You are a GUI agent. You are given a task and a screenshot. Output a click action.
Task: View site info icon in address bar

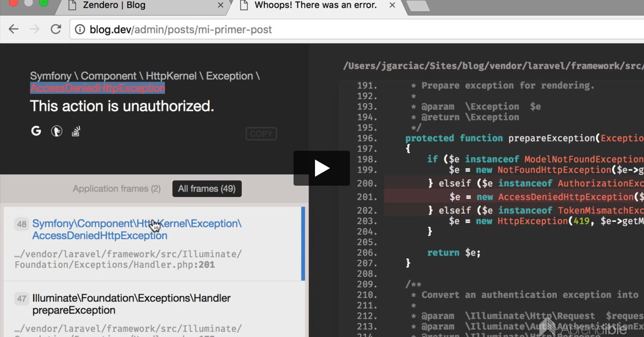point(80,30)
